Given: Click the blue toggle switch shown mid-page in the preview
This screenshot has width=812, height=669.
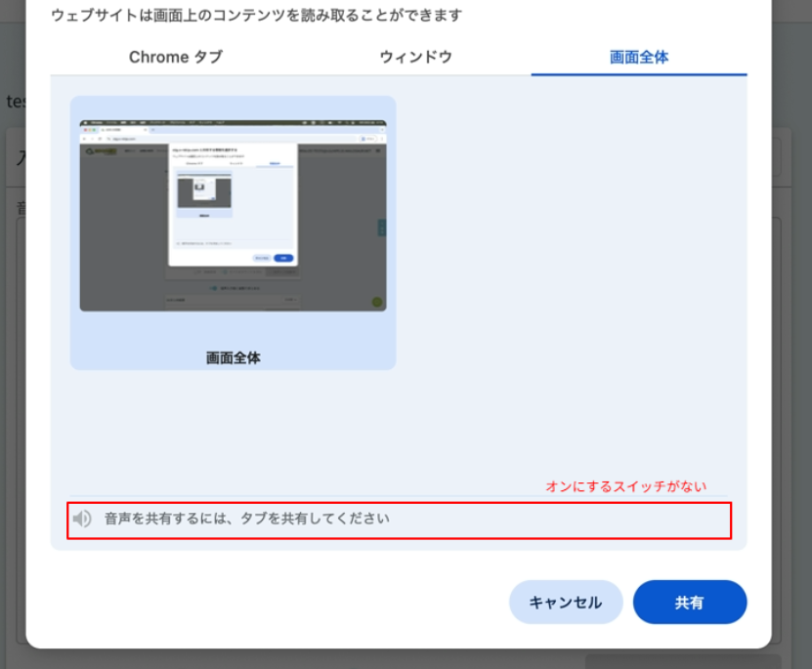Looking at the screenshot, I should (211, 286).
